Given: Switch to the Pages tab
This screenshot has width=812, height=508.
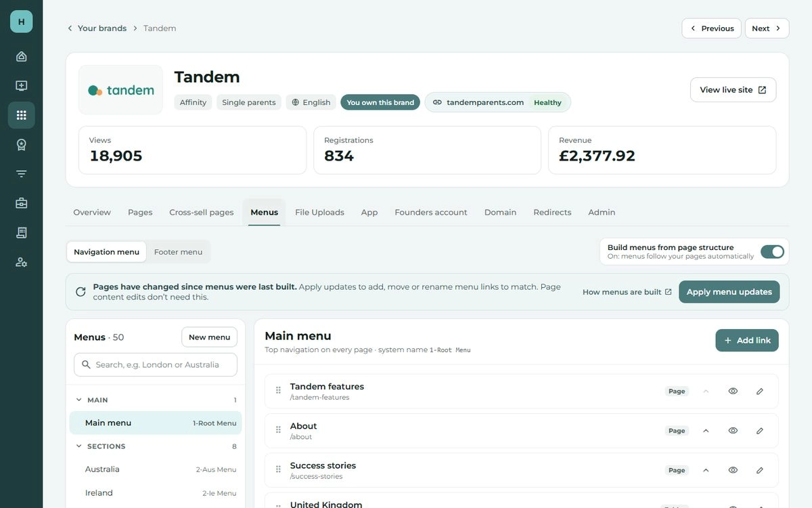Looking at the screenshot, I should 140,213.
